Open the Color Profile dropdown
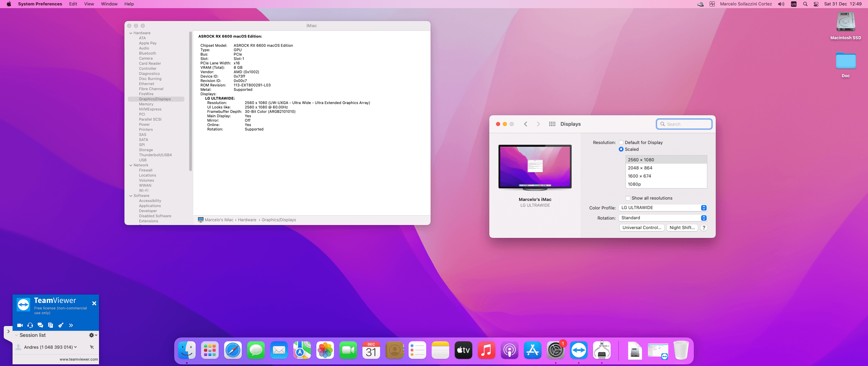 [x=663, y=208]
